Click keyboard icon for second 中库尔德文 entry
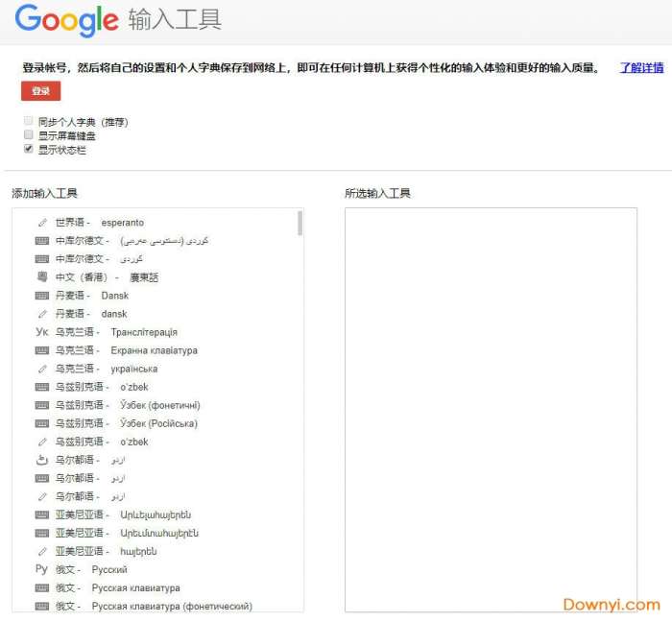The height and width of the screenshot is (622, 672). tap(41, 259)
